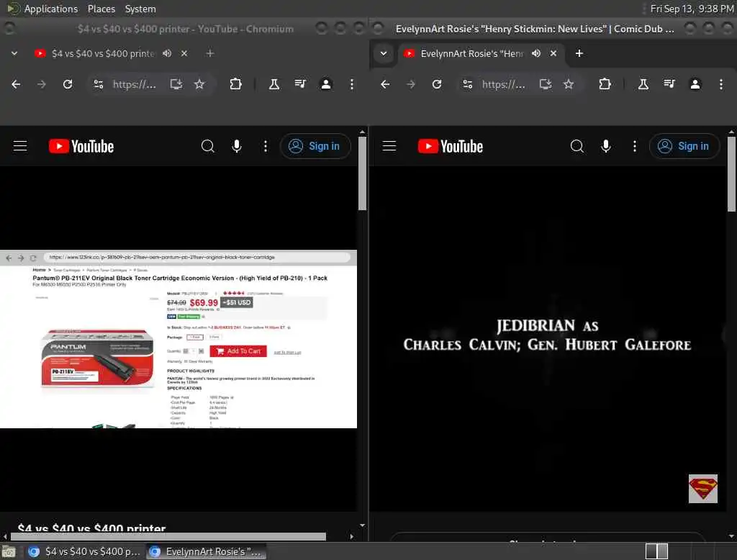The image size is (737, 560).
Task: Focus right window address bar URL
Action: click(x=503, y=84)
